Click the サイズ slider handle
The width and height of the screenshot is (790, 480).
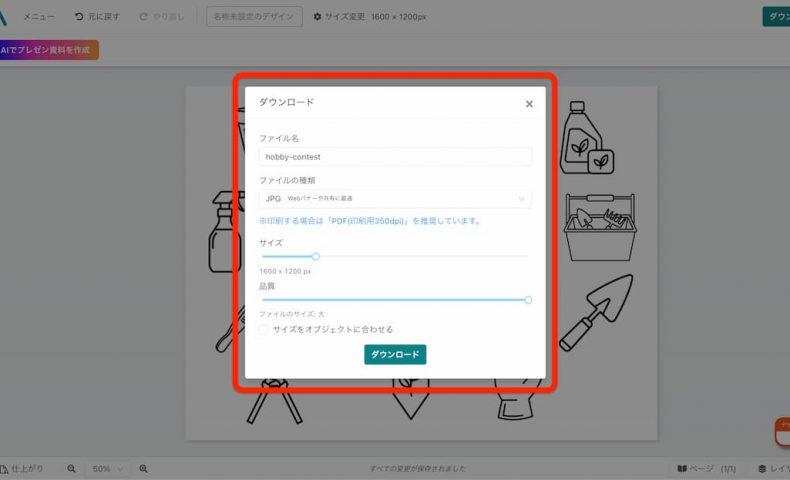pyautogui.click(x=316, y=257)
